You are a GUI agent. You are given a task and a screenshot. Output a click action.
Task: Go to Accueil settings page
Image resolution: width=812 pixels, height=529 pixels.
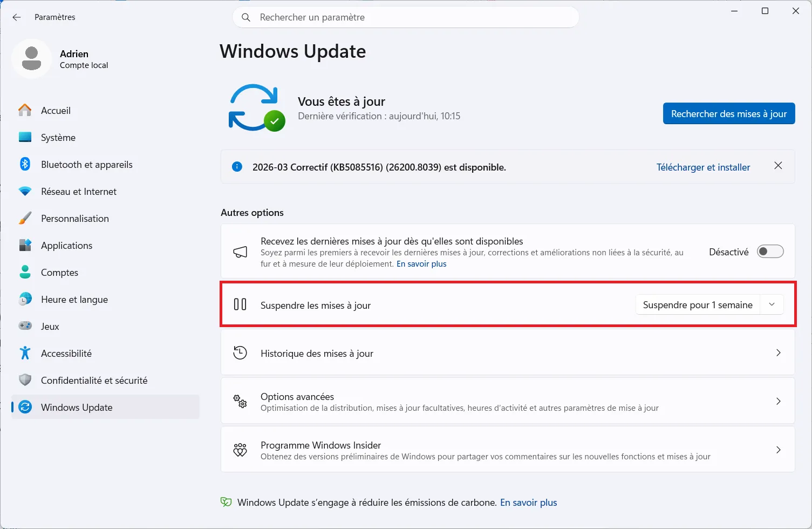[56, 110]
